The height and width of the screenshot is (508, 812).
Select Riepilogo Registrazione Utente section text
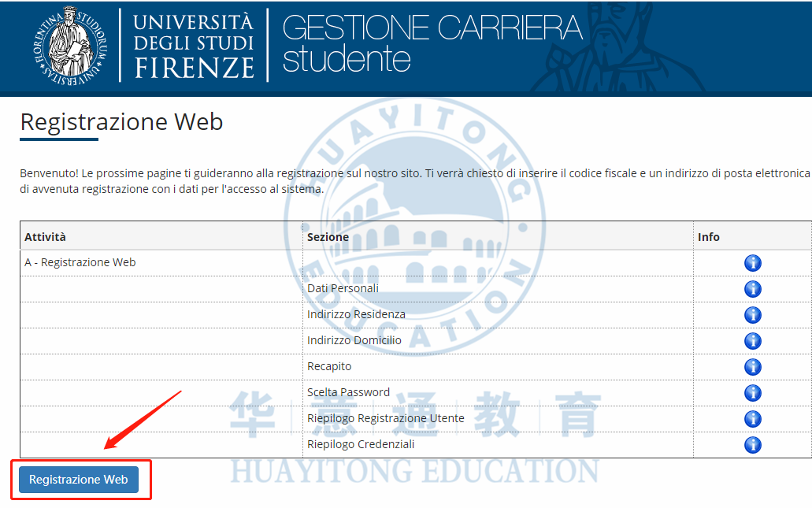click(x=386, y=418)
